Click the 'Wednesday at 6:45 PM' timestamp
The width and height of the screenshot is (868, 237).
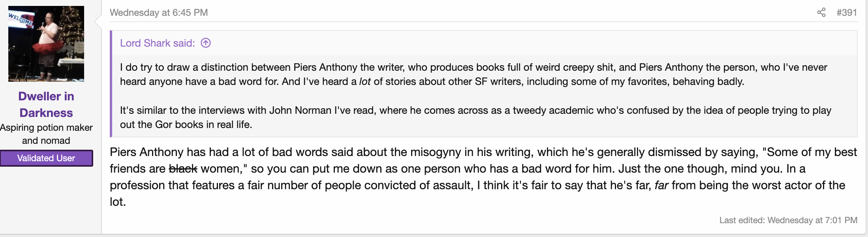click(x=159, y=13)
